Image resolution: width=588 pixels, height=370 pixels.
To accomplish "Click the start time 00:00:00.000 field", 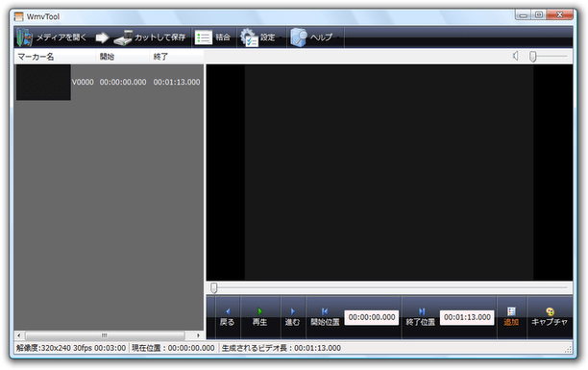I will tap(372, 317).
